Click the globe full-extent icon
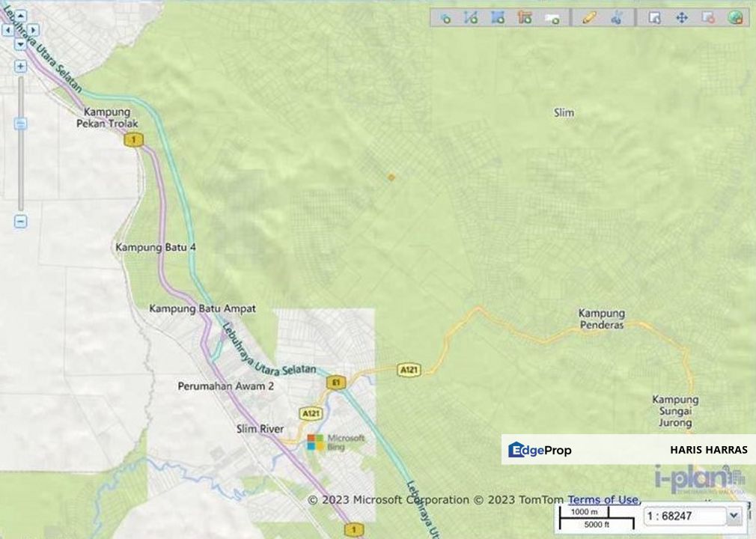Image resolution: width=756 pixels, height=539 pixels. coord(735,16)
